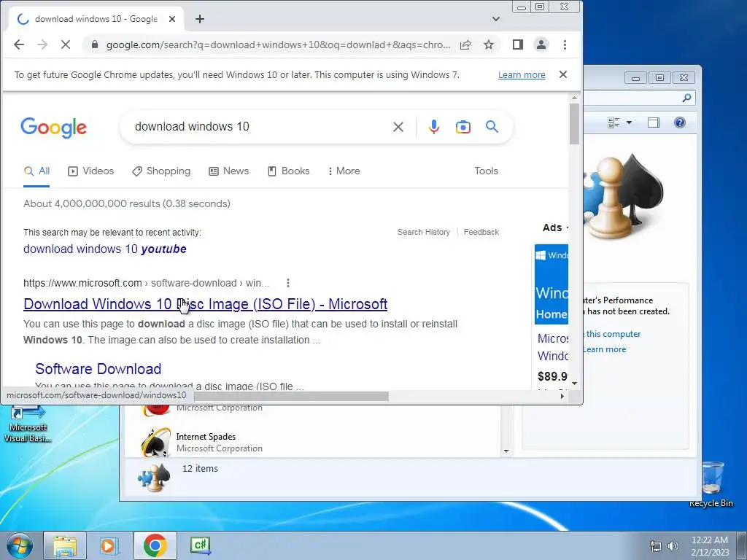Open the volume speaker tray icon
747x560 pixels.
point(673,546)
